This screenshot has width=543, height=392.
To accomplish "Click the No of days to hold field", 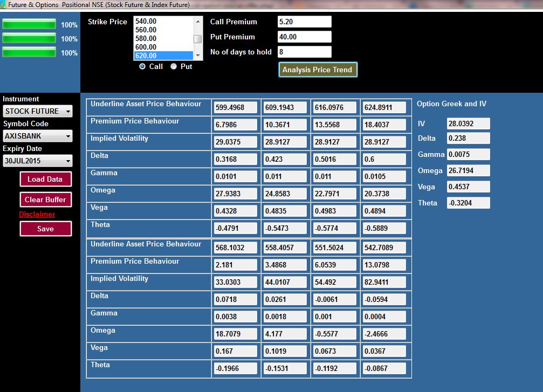I will pos(304,52).
